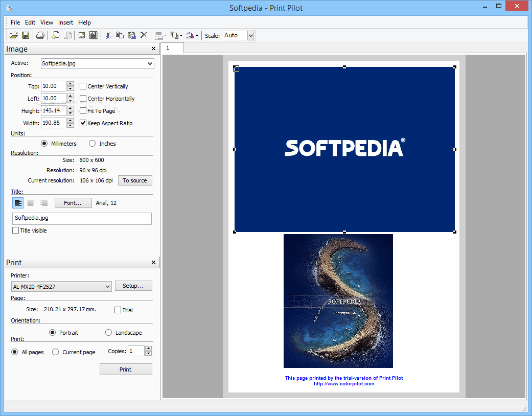This screenshot has width=532, height=416.
Task: Check the Fit To Page option
Action: pos(83,110)
